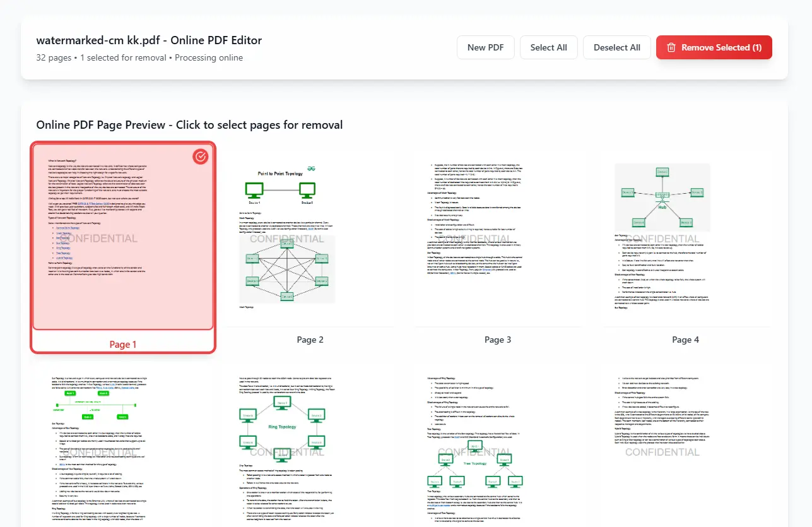The width and height of the screenshot is (812, 527).
Task: Click the Deselect All button
Action: click(616, 47)
